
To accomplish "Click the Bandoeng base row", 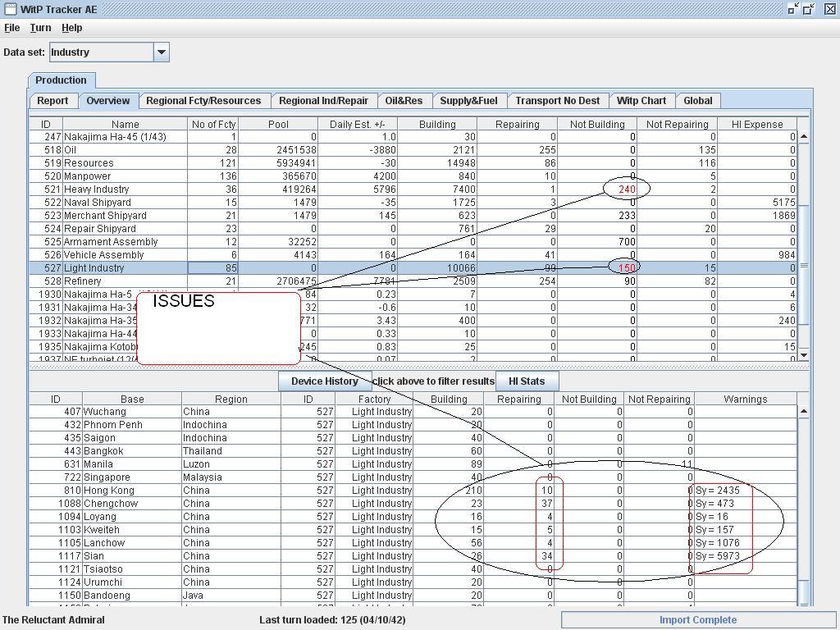I will 413,596.
